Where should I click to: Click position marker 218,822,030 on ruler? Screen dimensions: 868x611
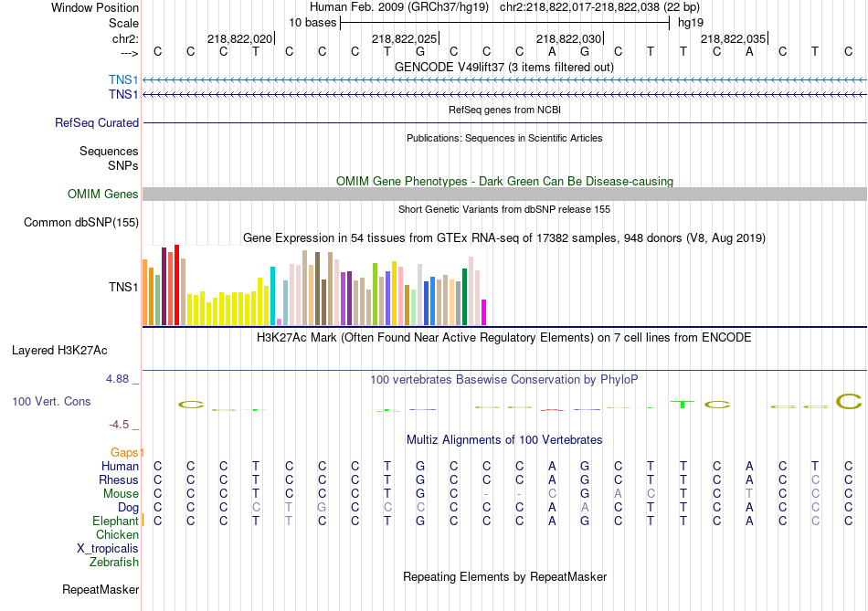[x=568, y=39]
